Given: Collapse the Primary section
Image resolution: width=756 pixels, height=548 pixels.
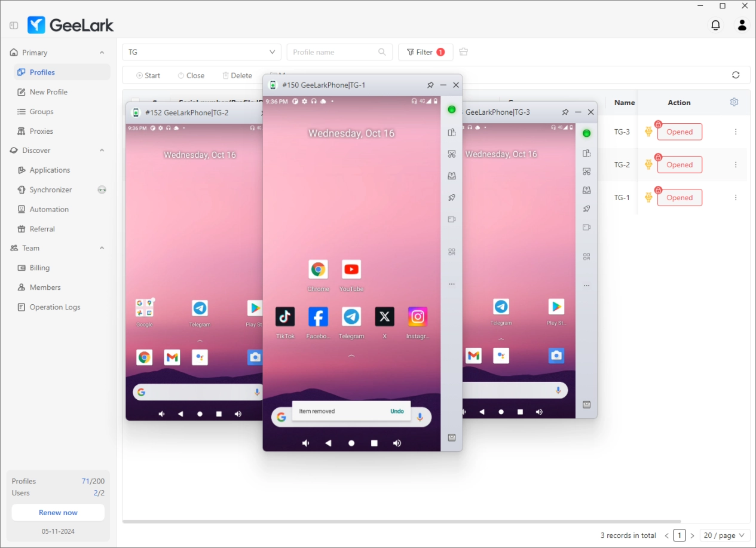Looking at the screenshot, I should pyautogui.click(x=102, y=53).
